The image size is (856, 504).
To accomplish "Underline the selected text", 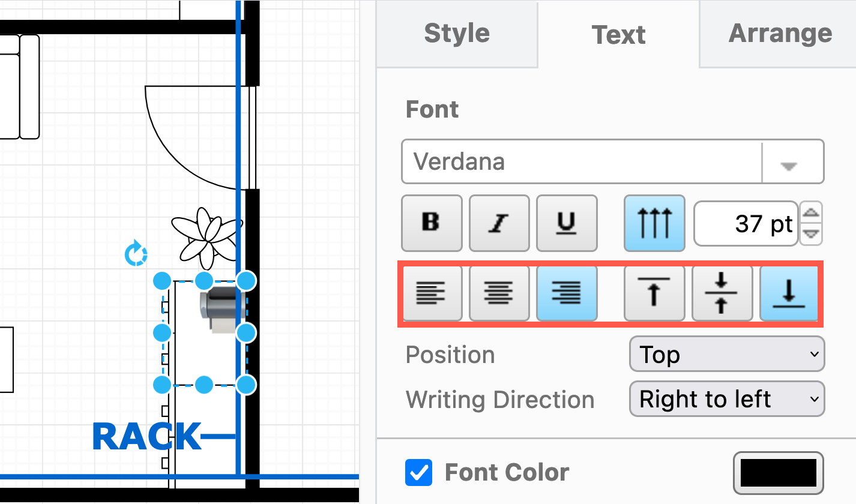I will pyautogui.click(x=566, y=223).
